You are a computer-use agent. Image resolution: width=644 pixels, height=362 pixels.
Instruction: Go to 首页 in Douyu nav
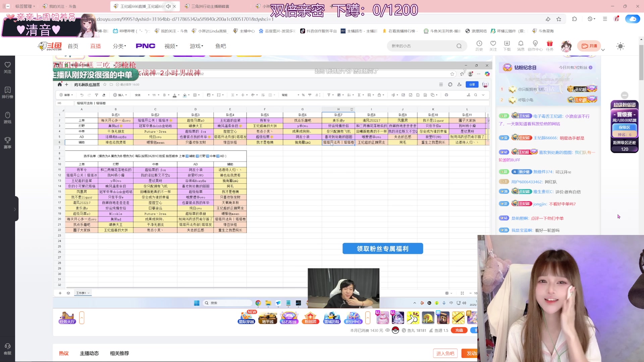[x=73, y=46]
